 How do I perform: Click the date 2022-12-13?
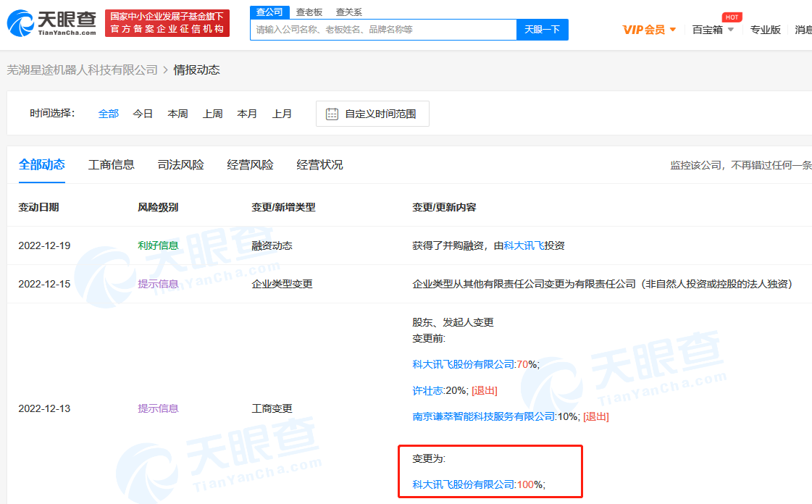click(x=44, y=408)
